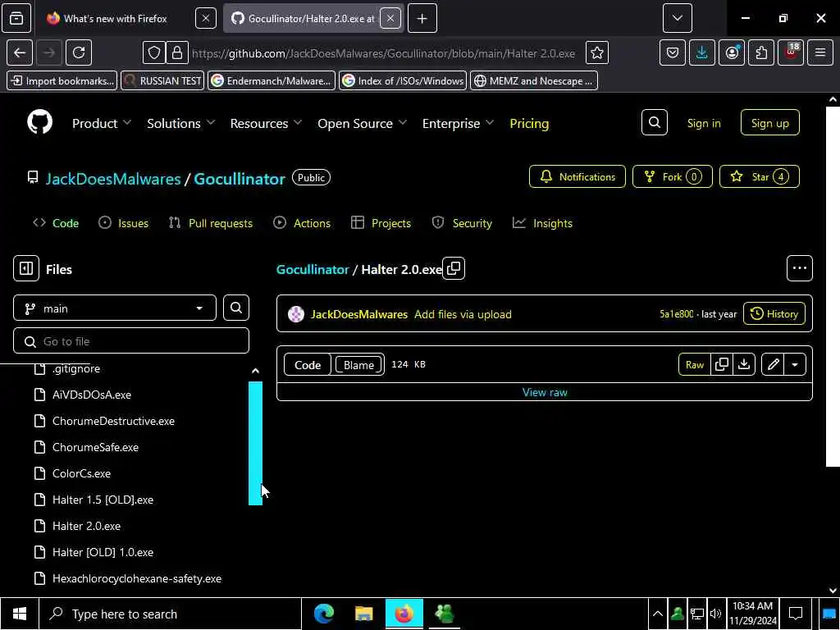Launch Microsoft Edge from the taskbar

pos(323,614)
